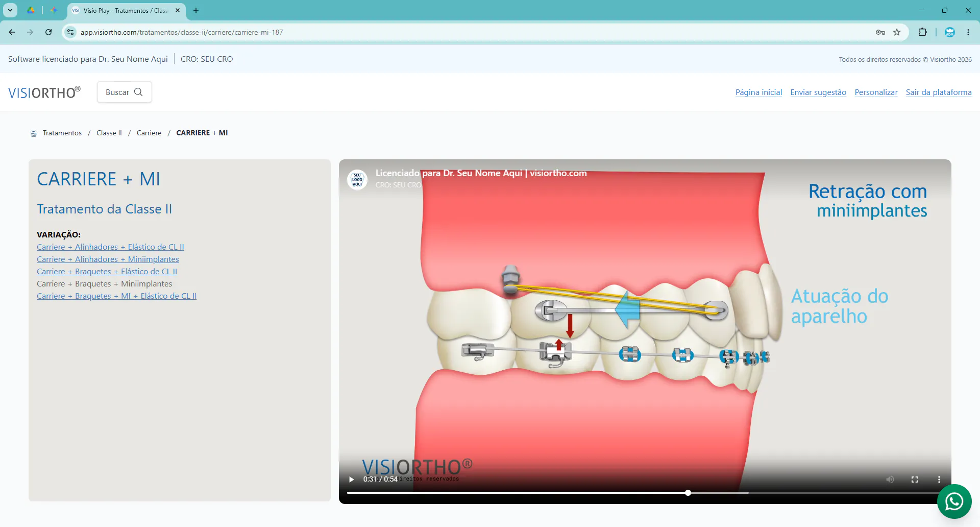This screenshot has width=980, height=527.
Task: Close the Visio Play tab
Action: pyautogui.click(x=178, y=10)
